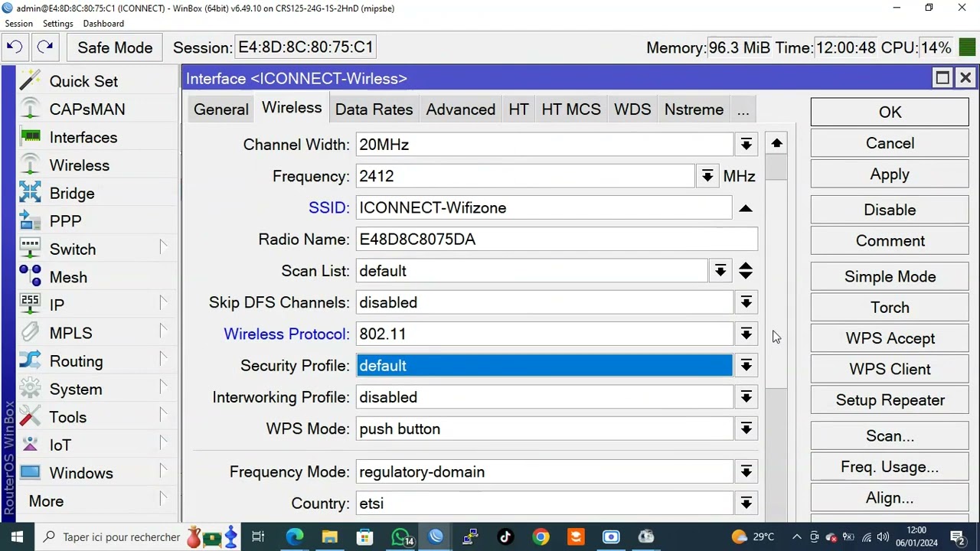980x551 pixels.
Task: Click the Torch button
Action: point(890,308)
